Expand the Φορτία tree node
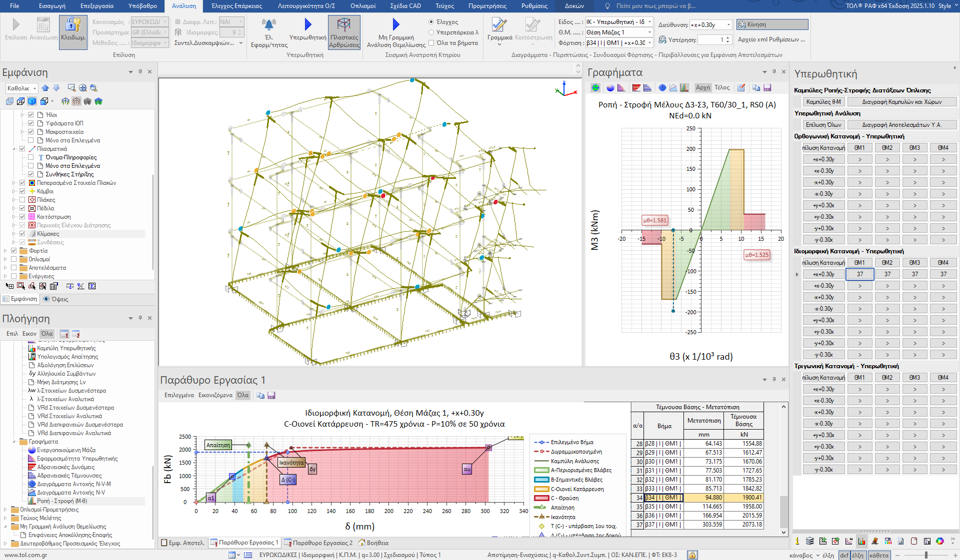The width and height of the screenshot is (960, 560). [5, 251]
